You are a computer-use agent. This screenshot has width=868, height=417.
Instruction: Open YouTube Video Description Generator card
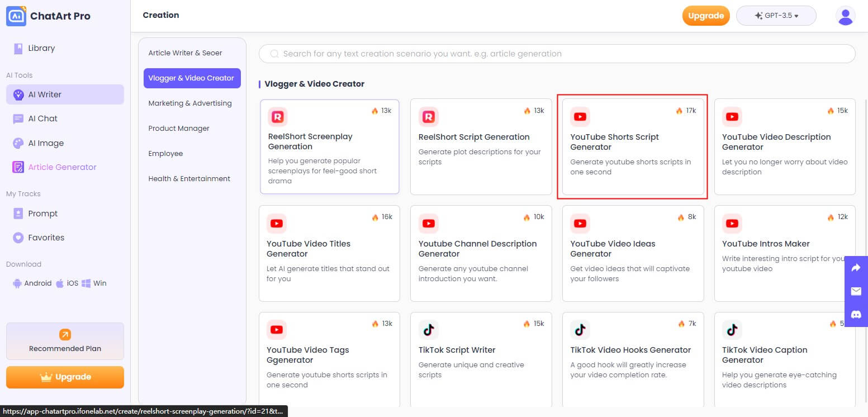click(x=785, y=147)
